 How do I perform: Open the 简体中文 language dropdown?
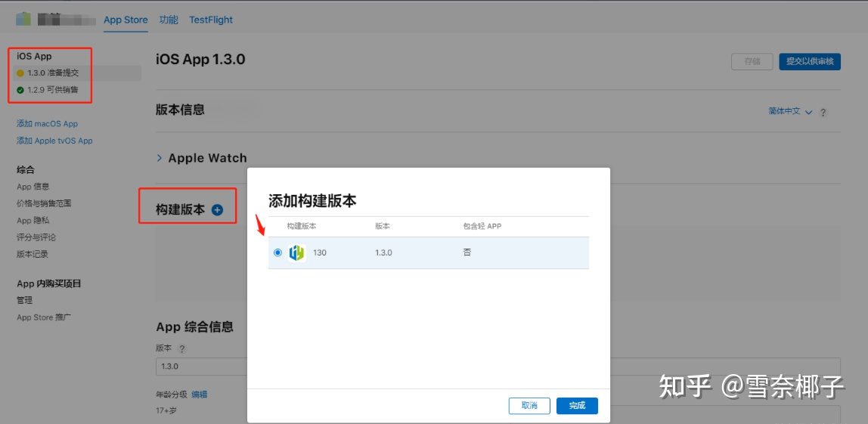(790, 111)
